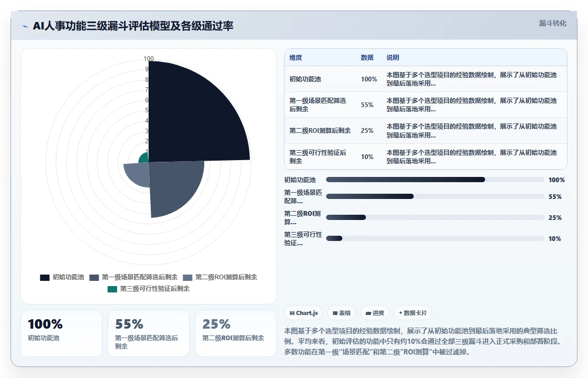Click the description in the 10% table row
This screenshot has height=378, width=588.
tap(471, 157)
